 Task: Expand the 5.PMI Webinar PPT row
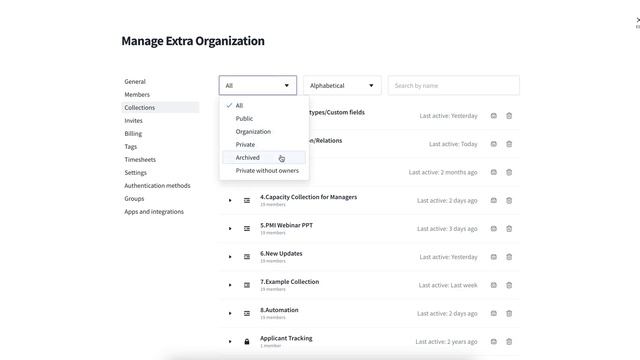pyautogui.click(x=230, y=229)
